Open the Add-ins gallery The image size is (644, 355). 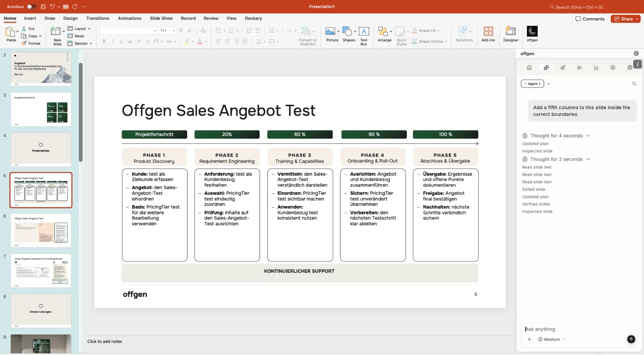(x=488, y=34)
